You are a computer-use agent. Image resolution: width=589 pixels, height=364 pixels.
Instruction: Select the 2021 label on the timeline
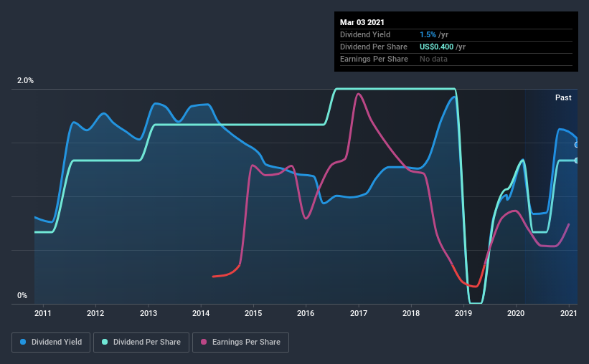click(569, 313)
